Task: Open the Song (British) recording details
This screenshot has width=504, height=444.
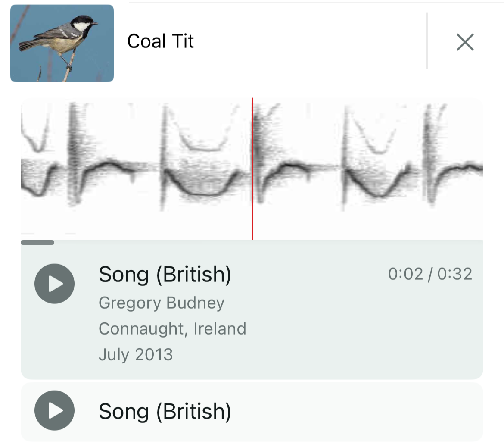Action: tap(166, 274)
